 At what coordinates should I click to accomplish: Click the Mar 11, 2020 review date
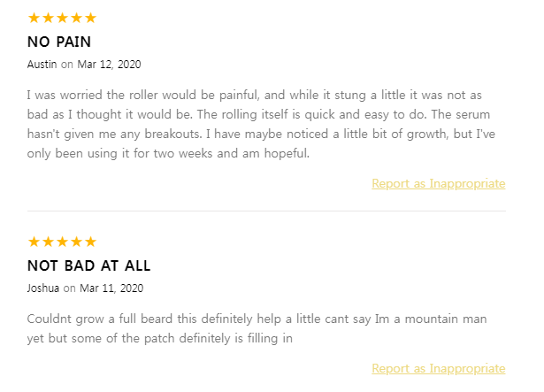[111, 288]
